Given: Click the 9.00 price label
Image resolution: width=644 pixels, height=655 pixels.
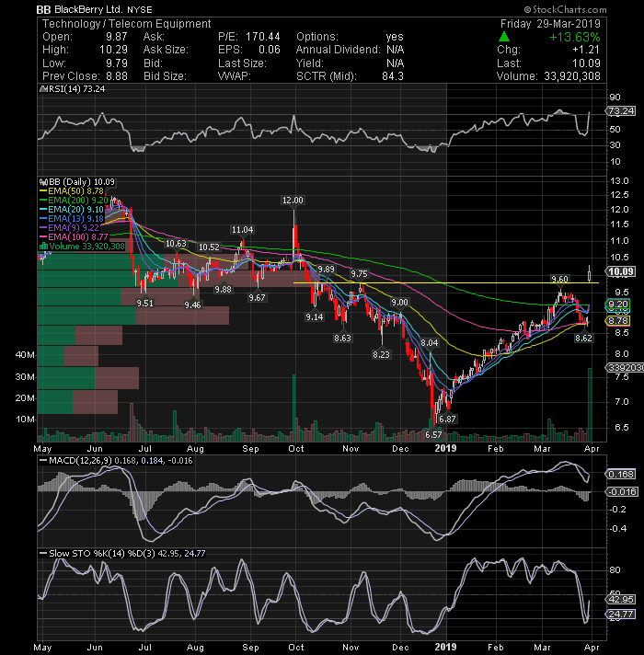Looking at the screenshot, I should [x=399, y=302].
